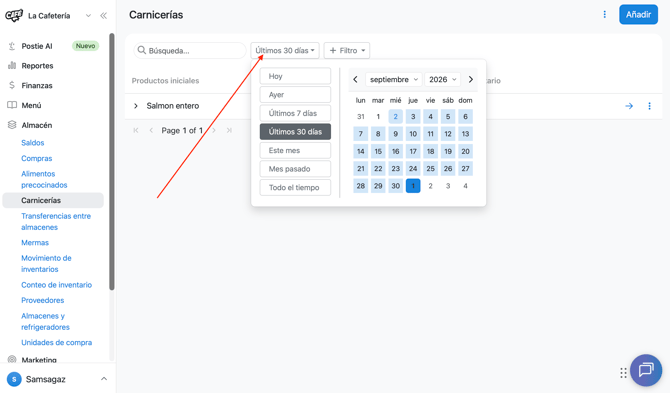Expand the Salmon entero row

tap(135, 106)
